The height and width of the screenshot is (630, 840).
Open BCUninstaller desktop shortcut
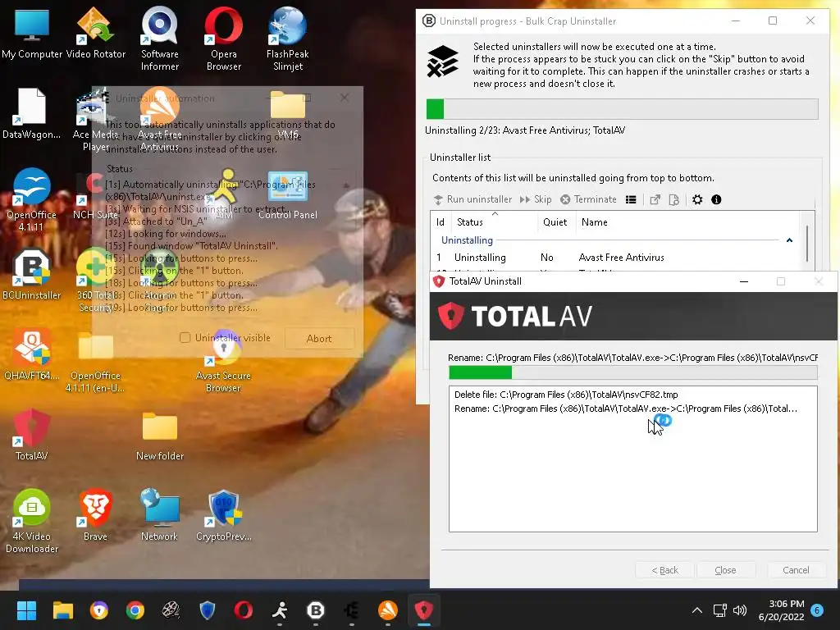pyautogui.click(x=32, y=274)
